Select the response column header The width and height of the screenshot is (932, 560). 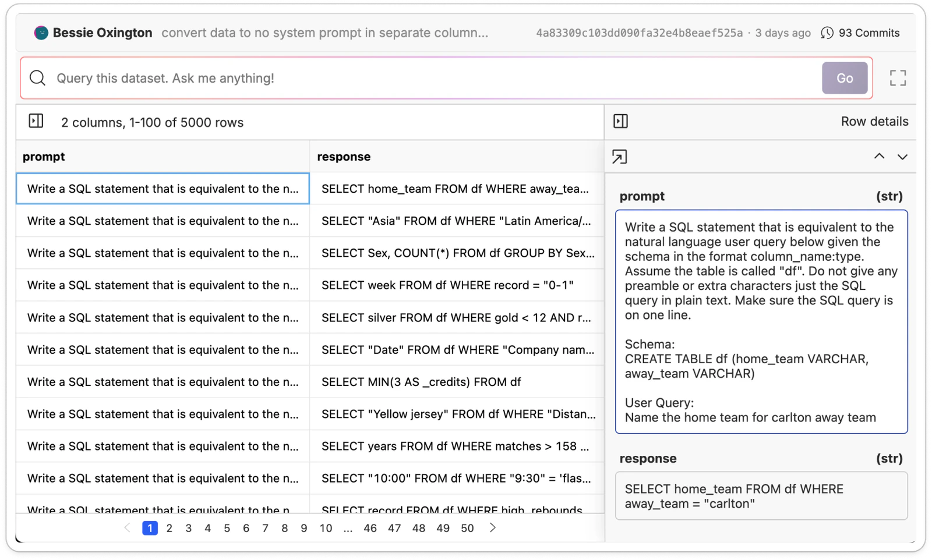pyautogui.click(x=344, y=156)
